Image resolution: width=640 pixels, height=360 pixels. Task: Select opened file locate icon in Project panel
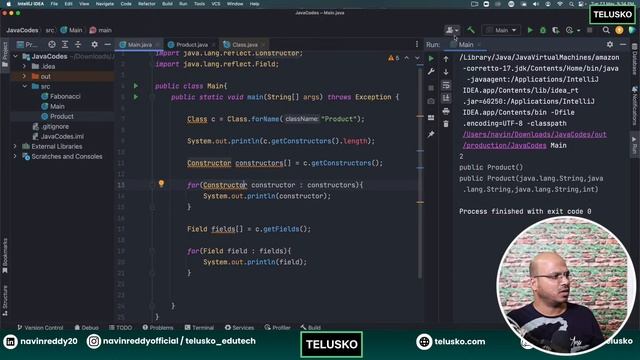tap(52, 44)
